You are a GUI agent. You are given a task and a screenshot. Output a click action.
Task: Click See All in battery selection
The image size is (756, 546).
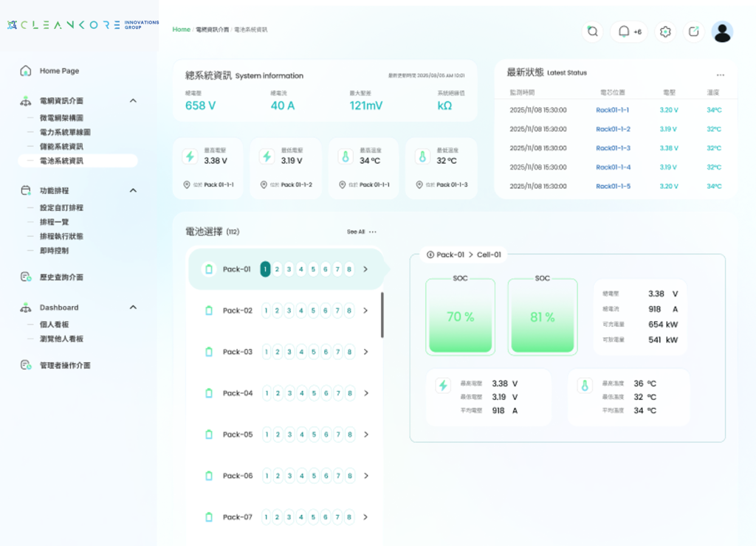tap(356, 232)
